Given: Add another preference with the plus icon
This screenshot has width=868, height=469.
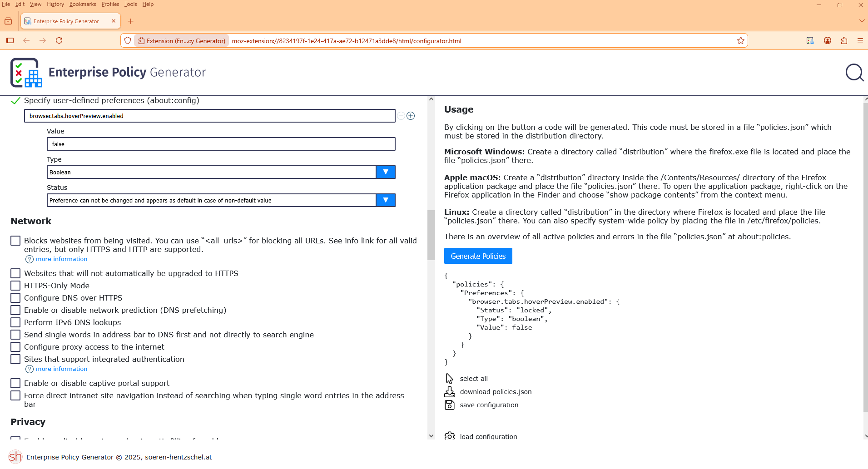Looking at the screenshot, I should click(x=411, y=116).
